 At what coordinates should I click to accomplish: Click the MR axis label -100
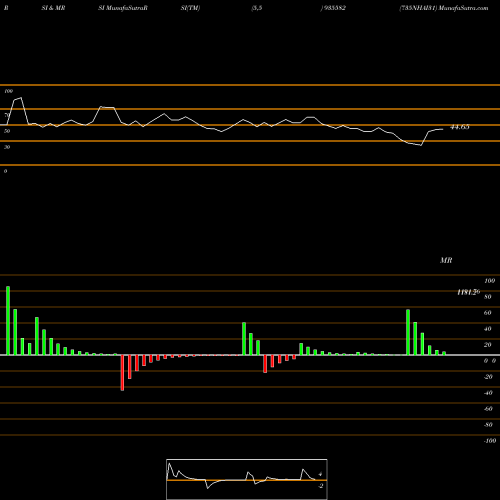pyautogui.click(x=490, y=441)
